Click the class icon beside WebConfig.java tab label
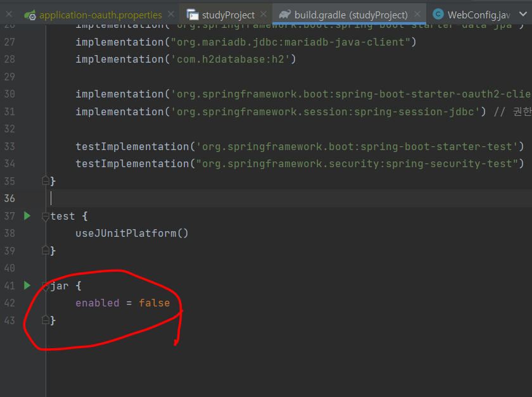The image size is (532, 397). [x=438, y=13]
